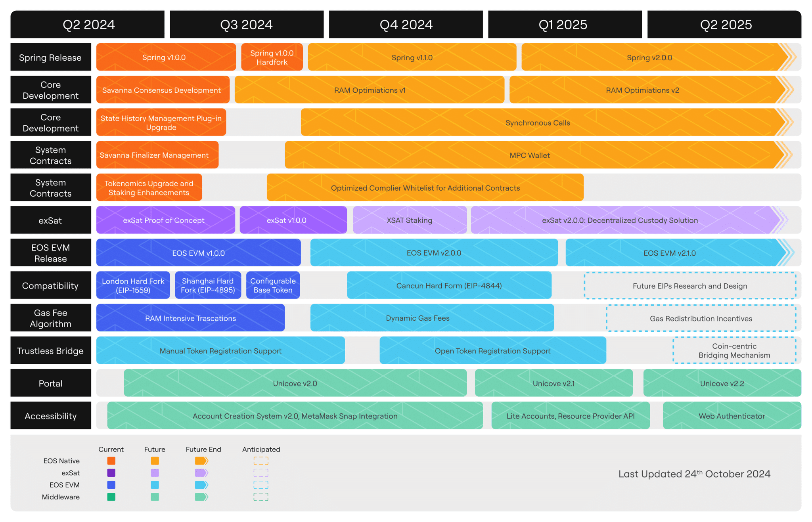Click the Dynamic Gas Fees bar
Viewport: 812px width, 522px height.
432,318
